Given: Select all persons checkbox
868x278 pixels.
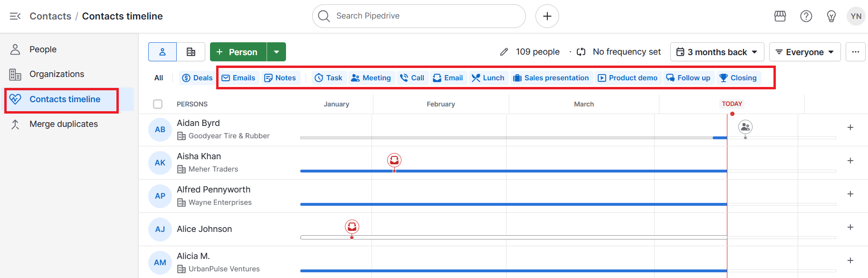Looking at the screenshot, I should pos(158,104).
